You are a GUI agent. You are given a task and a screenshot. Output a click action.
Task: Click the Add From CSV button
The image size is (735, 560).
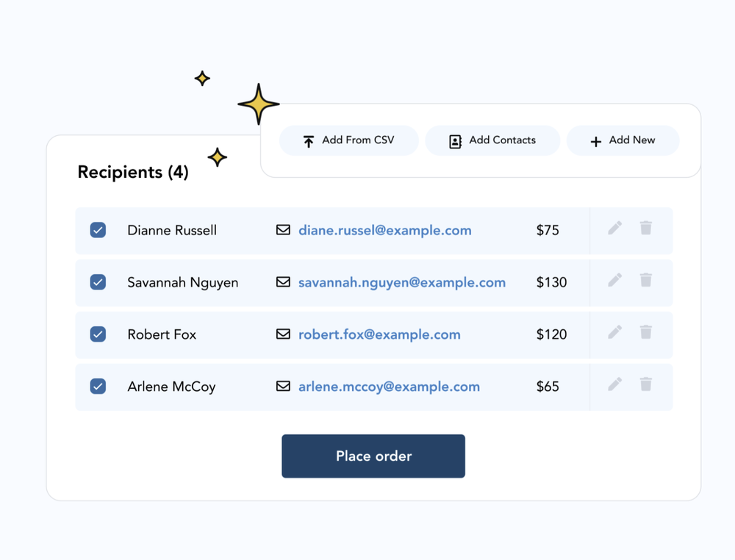point(348,140)
